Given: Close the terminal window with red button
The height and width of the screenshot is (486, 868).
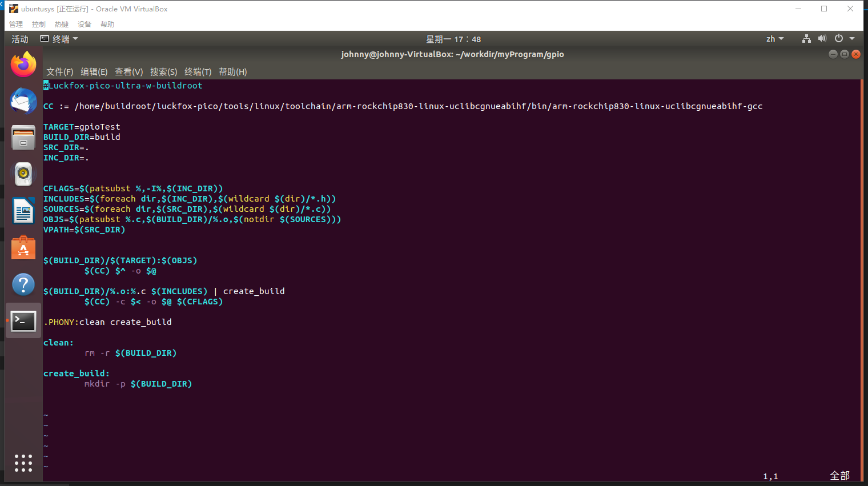Looking at the screenshot, I should (x=856, y=54).
